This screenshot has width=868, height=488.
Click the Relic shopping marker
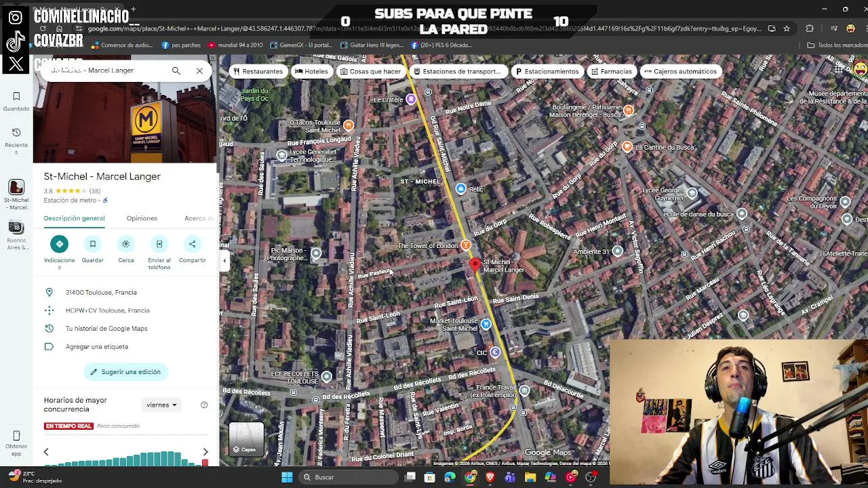(461, 189)
